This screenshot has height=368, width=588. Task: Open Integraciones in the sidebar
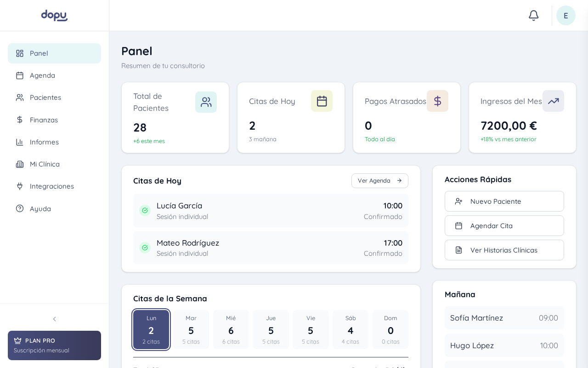54,186
